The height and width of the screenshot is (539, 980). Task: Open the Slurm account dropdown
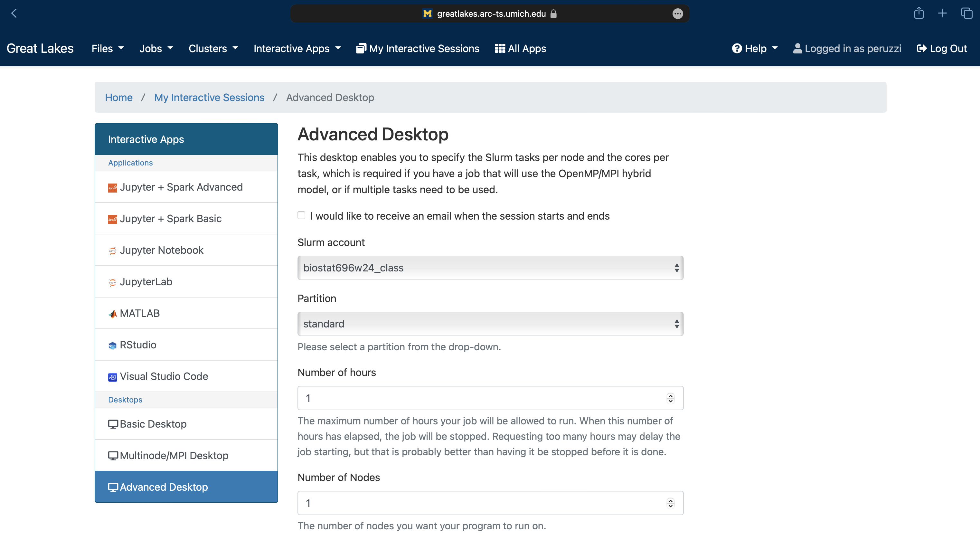[490, 268]
